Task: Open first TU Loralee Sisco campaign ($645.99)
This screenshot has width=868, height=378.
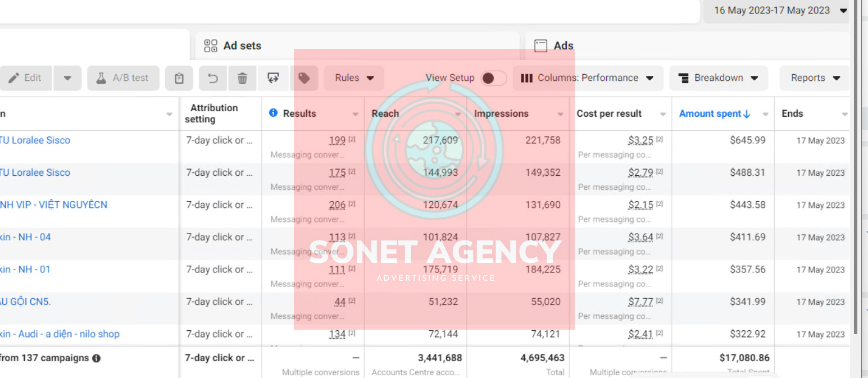Action: 35,140
